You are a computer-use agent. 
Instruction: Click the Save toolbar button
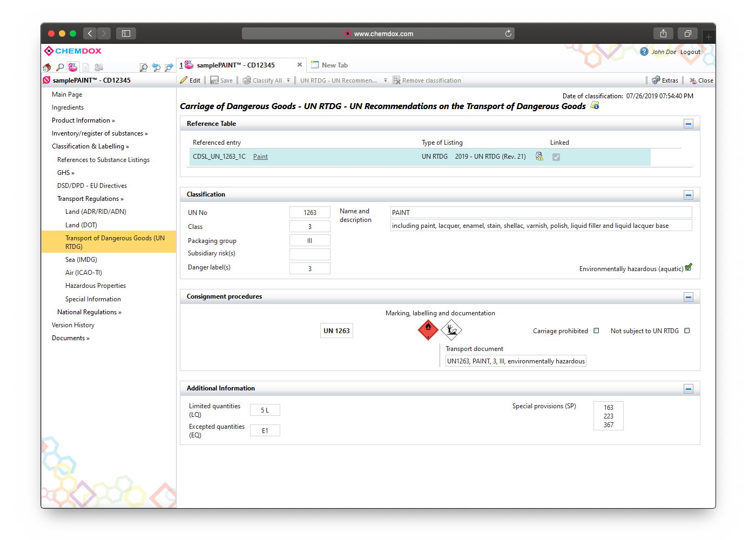tap(221, 80)
